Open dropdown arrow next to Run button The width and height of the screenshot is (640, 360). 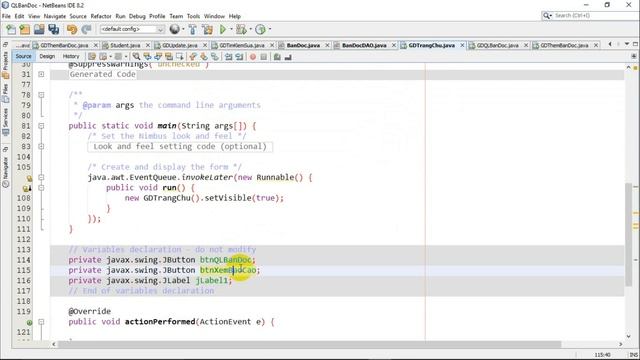pyautogui.click(x=231, y=29)
